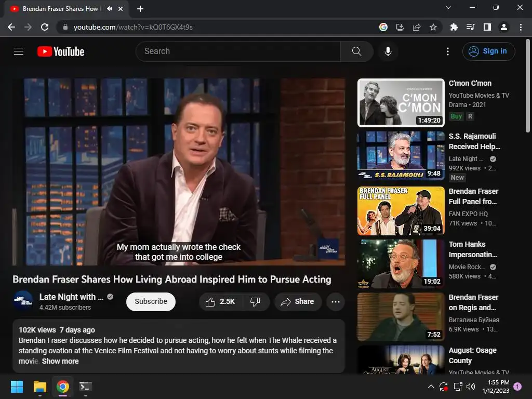Start voice search with the microphone icon
Viewport: 532px width, 399px height.
pos(388,51)
